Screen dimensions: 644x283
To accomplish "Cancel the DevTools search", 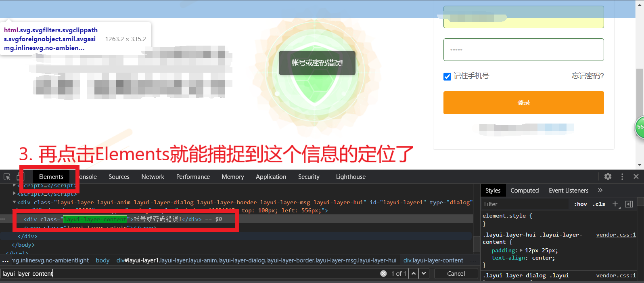I will [456, 274].
